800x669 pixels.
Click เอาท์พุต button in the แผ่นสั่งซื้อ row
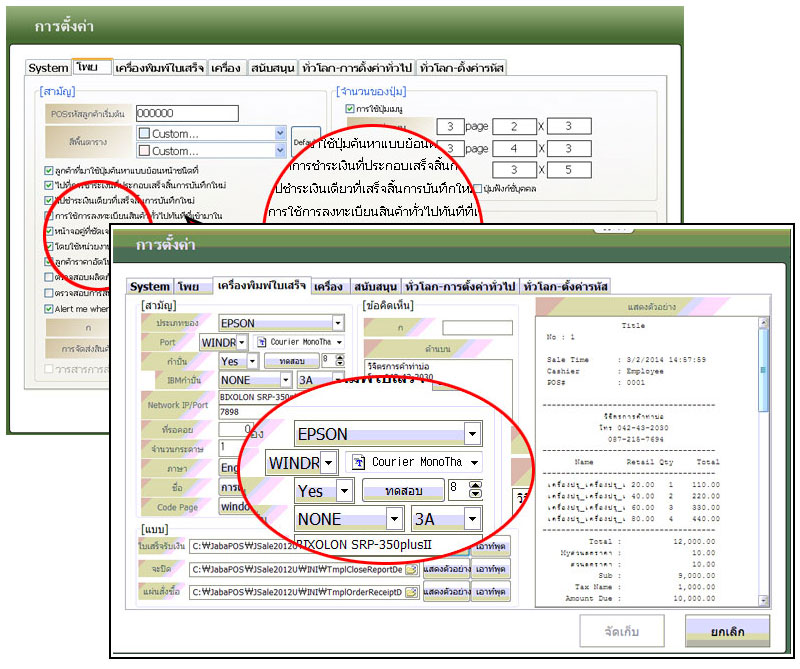pos(490,592)
